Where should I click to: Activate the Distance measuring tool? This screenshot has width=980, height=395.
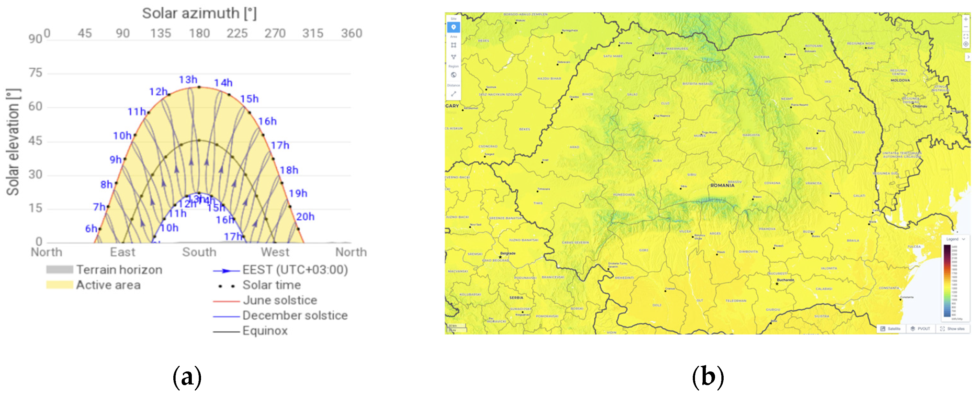pyautogui.click(x=453, y=94)
